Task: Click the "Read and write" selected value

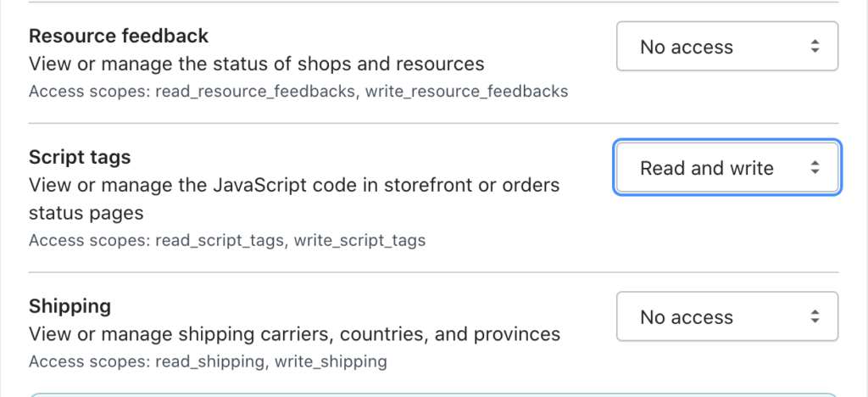Action: click(x=706, y=168)
